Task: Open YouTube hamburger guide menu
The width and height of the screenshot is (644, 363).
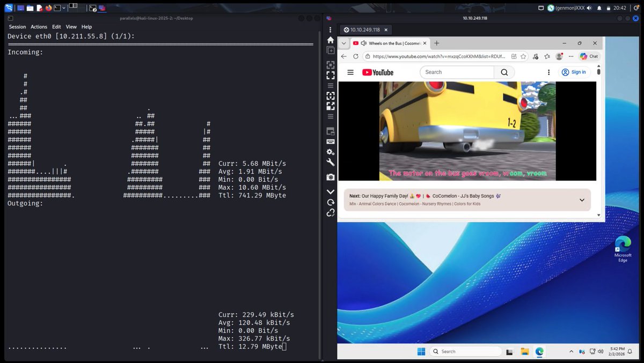Action: tap(350, 72)
